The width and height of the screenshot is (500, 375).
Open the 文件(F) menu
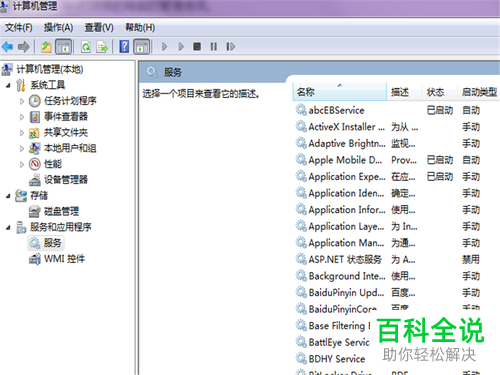18,28
